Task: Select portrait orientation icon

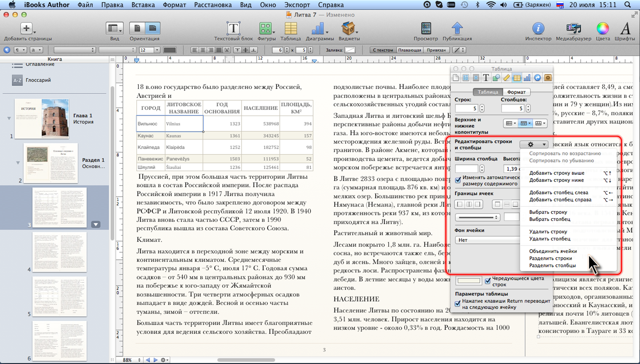Action: click(137, 28)
